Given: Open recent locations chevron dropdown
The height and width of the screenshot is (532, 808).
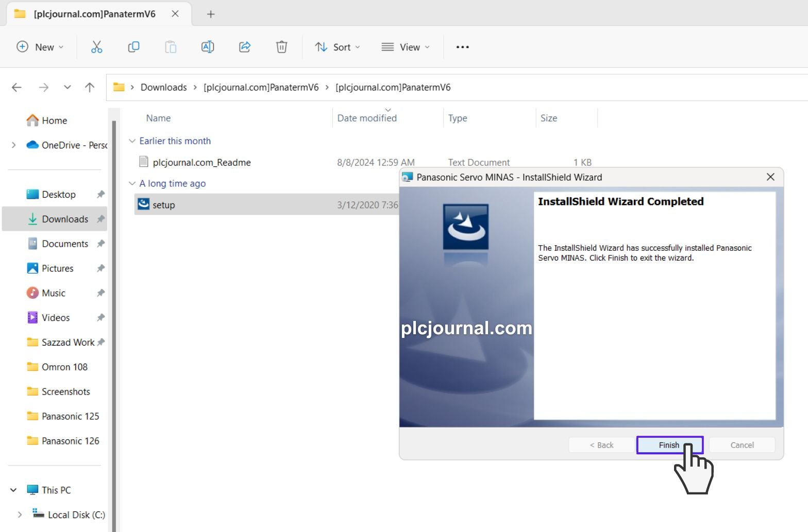Looking at the screenshot, I should (68, 88).
